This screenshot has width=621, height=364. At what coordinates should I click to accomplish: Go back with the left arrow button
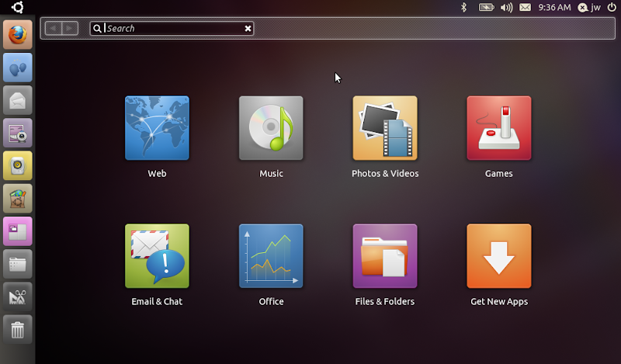tap(53, 28)
